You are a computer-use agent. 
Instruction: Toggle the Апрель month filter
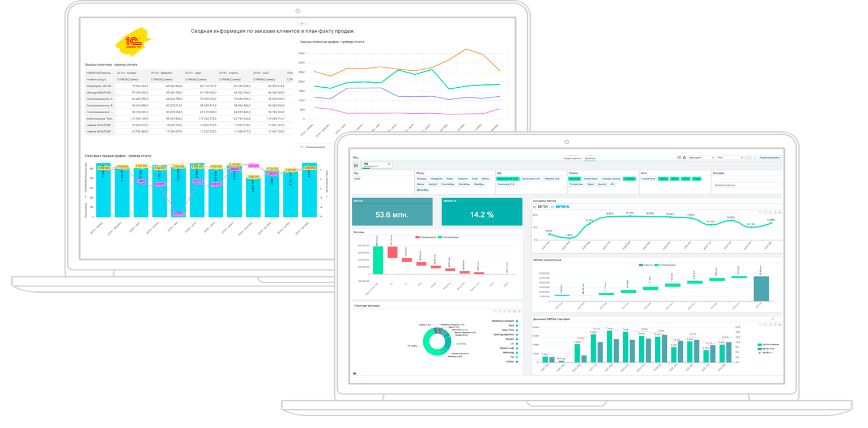click(x=462, y=179)
